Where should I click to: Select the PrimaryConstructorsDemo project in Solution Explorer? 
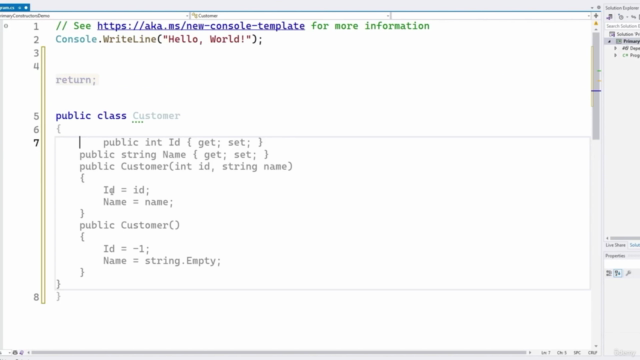point(629,41)
